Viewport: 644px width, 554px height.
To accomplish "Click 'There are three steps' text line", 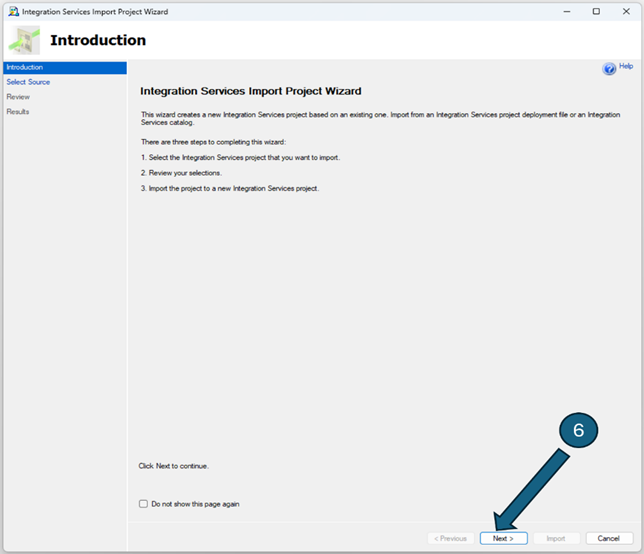I will [214, 142].
